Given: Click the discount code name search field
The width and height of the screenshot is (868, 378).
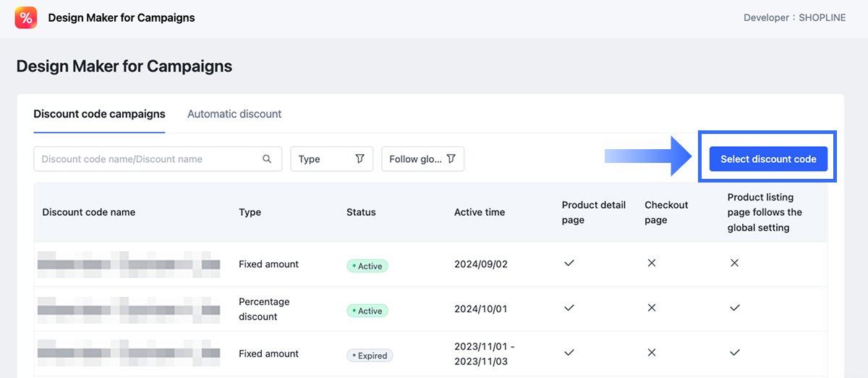Looking at the screenshot, I should click(148, 159).
